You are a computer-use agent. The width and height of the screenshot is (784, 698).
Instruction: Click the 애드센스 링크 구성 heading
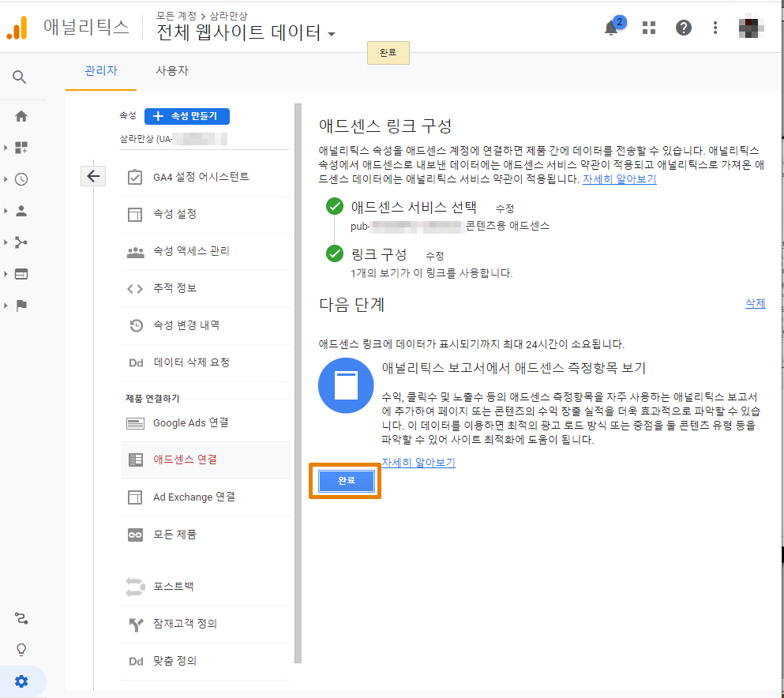point(385,126)
